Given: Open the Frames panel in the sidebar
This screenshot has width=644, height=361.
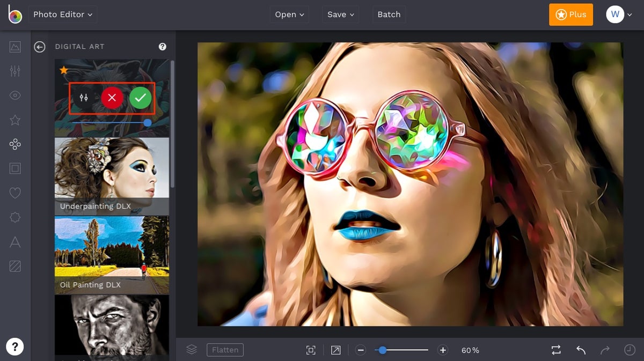Looking at the screenshot, I should [15, 168].
